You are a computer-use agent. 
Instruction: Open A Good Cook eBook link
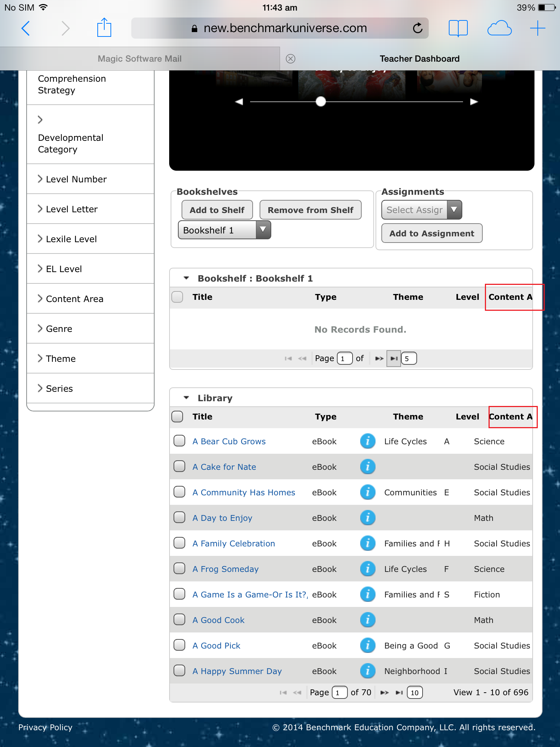tap(218, 620)
